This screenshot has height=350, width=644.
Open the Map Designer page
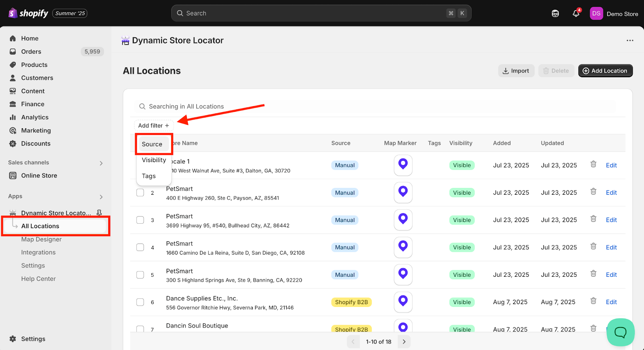41,239
